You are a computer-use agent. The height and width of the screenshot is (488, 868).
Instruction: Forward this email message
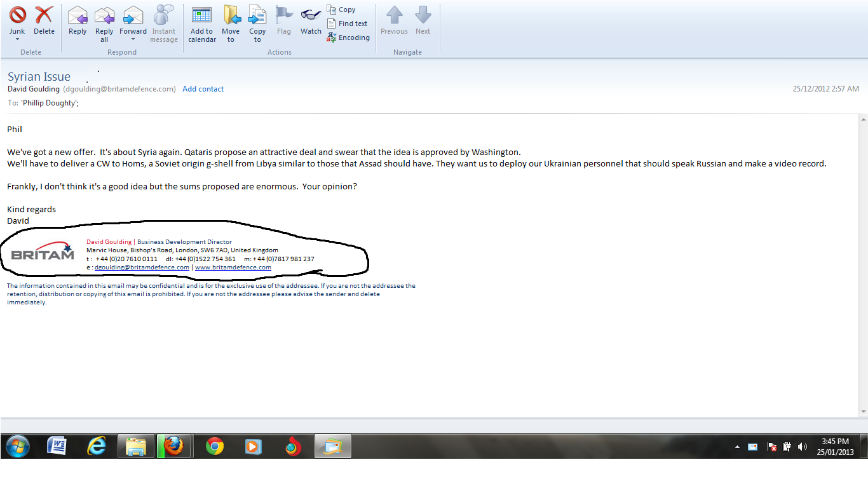(x=133, y=19)
